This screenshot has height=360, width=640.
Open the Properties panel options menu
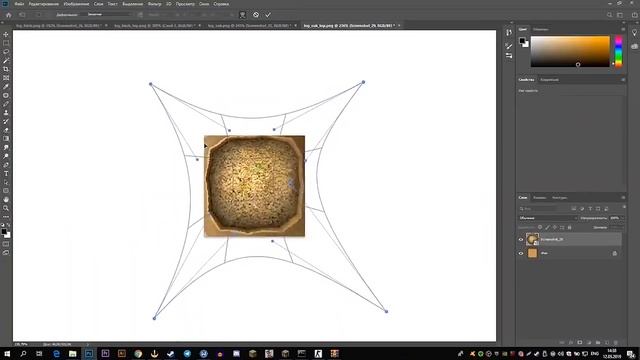[623, 80]
